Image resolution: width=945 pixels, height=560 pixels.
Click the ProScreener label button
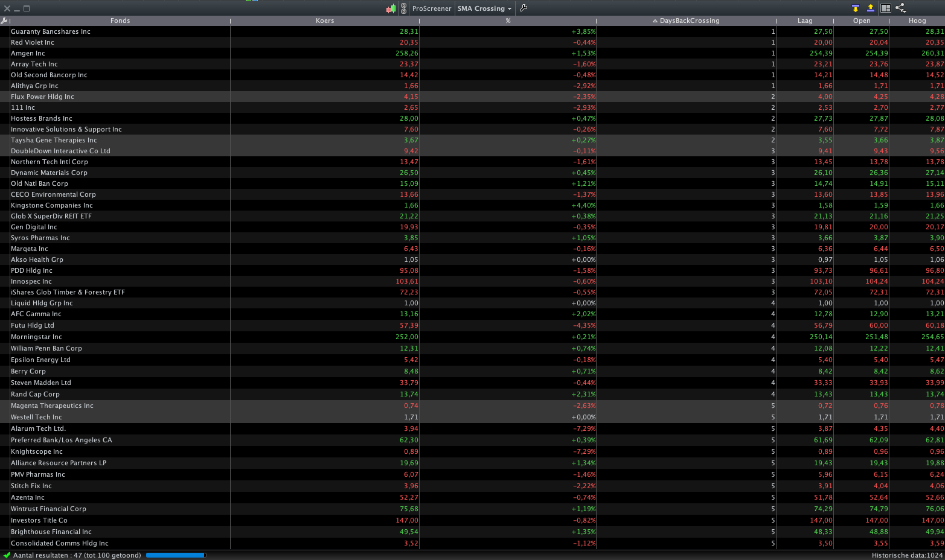[x=432, y=8]
